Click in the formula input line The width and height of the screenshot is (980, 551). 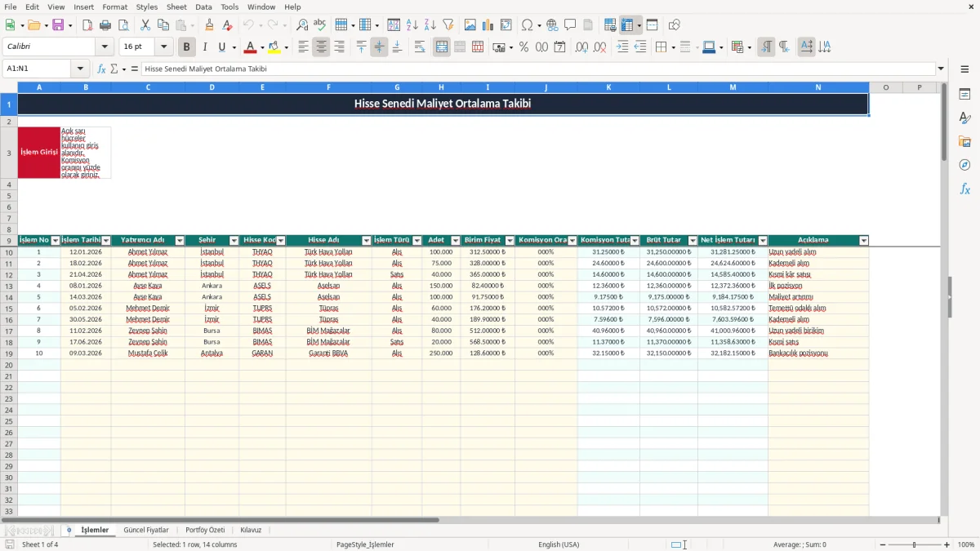click(537, 69)
